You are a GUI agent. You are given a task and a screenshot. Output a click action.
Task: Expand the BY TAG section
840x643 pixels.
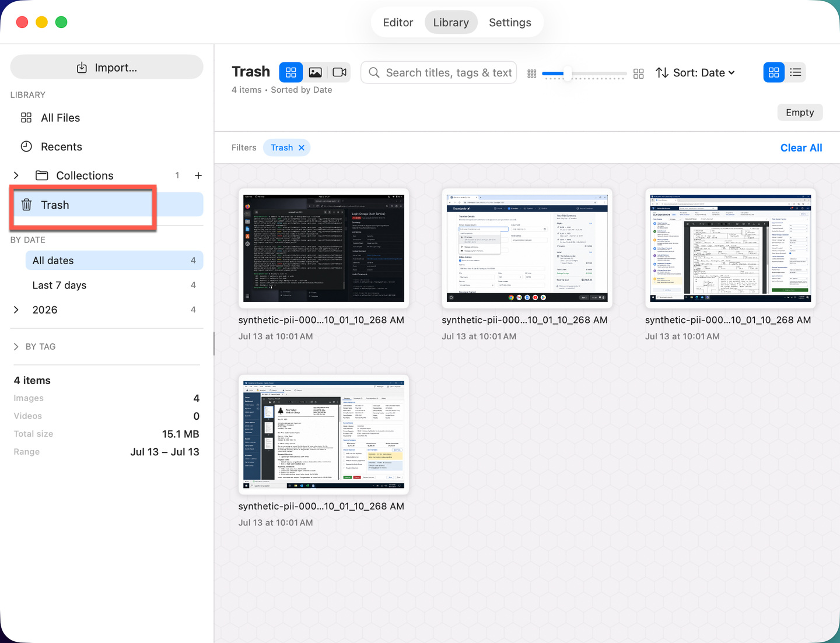16,346
